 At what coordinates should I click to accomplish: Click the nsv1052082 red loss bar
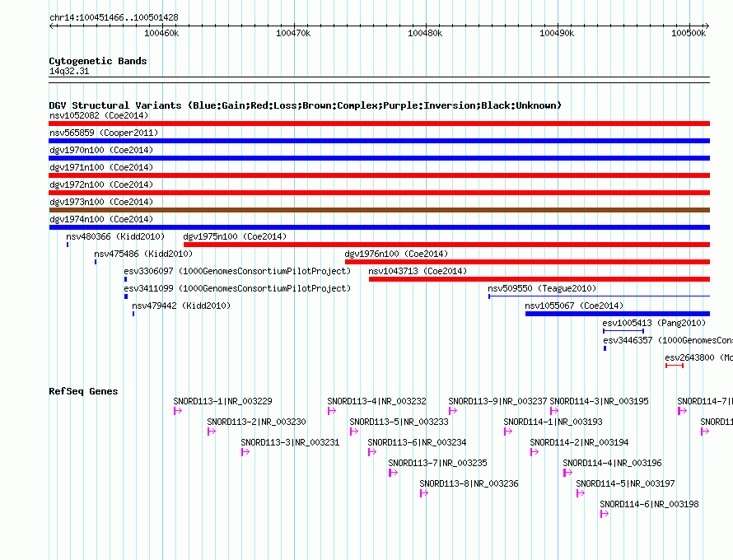(x=379, y=124)
